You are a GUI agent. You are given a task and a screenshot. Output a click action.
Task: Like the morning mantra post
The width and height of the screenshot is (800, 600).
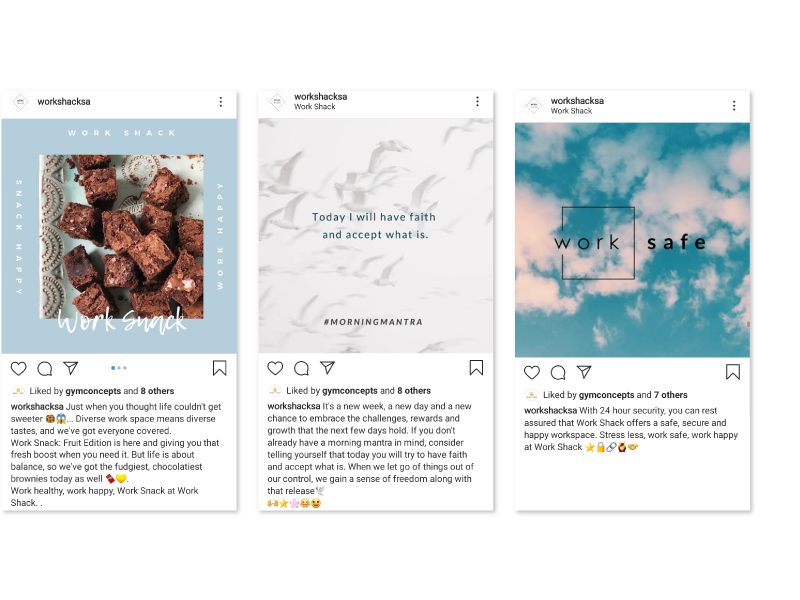click(276, 368)
